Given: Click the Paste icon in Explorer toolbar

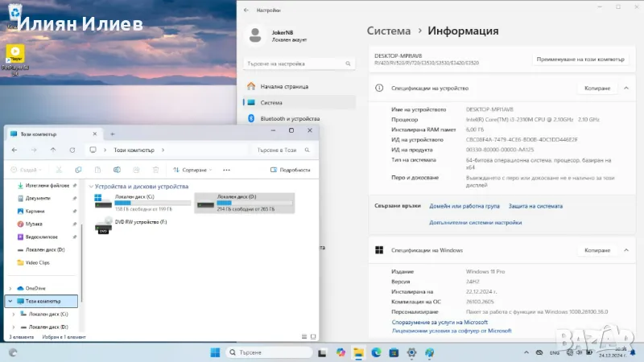Looking at the screenshot, I should tap(97, 170).
